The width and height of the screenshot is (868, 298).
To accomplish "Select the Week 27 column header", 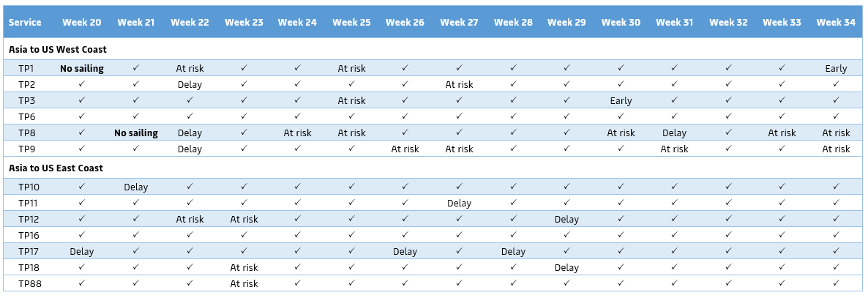I will click(459, 23).
